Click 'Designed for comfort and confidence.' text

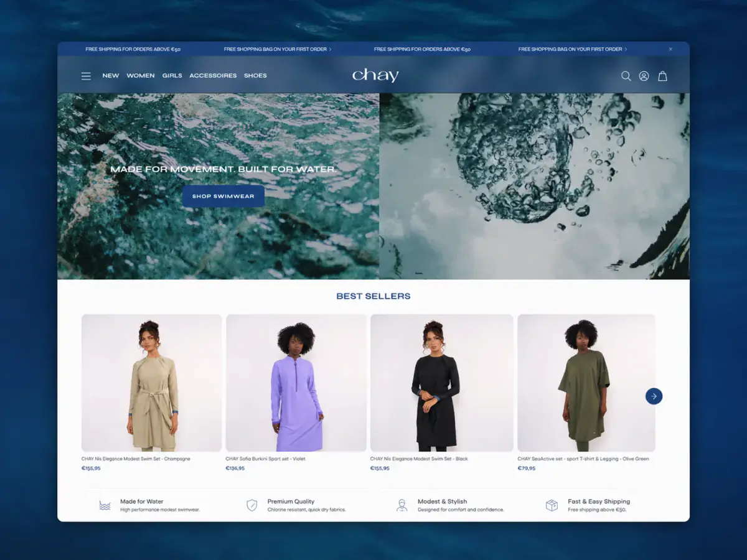tap(461, 510)
